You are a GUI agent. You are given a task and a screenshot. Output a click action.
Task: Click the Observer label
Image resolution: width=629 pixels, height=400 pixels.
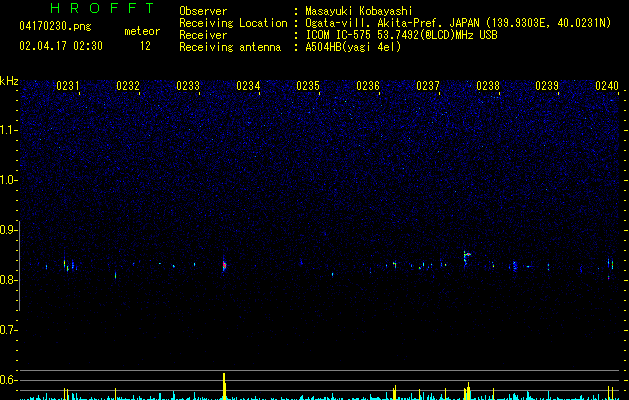[203, 11]
